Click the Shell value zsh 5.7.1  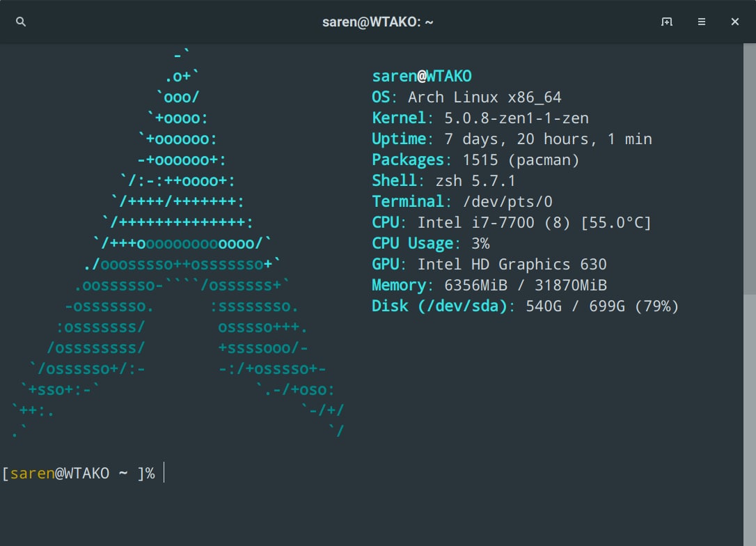click(475, 181)
